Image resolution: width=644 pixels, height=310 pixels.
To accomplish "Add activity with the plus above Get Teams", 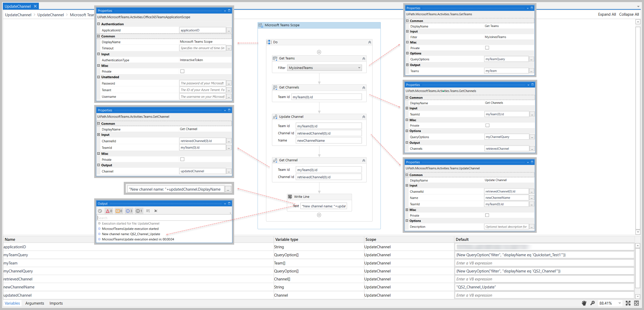I will click(x=319, y=52).
